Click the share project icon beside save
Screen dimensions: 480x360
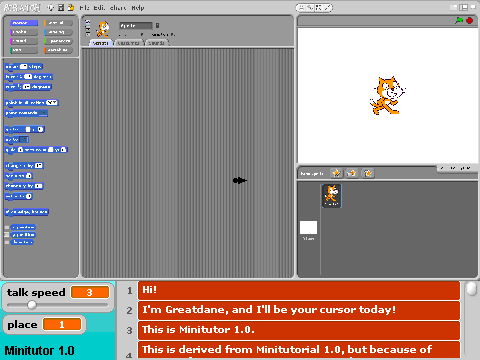click(71, 7)
